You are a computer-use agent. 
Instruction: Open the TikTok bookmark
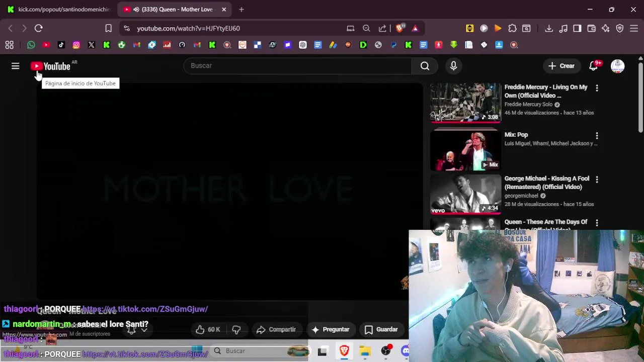click(x=61, y=45)
